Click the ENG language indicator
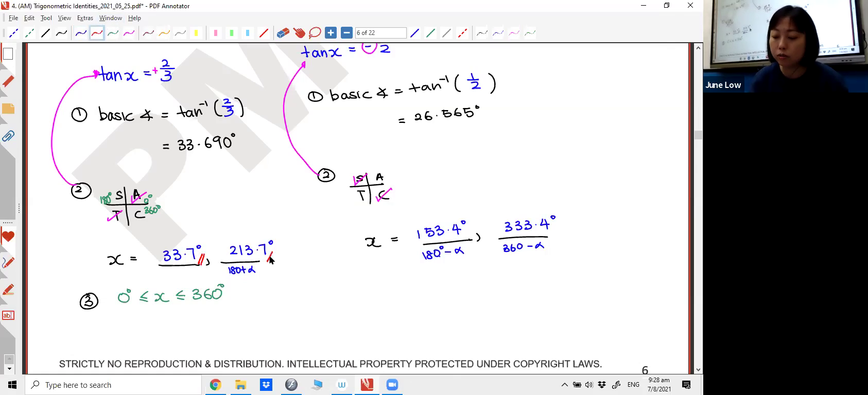The image size is (868, 395). click(x=633, y=385)
